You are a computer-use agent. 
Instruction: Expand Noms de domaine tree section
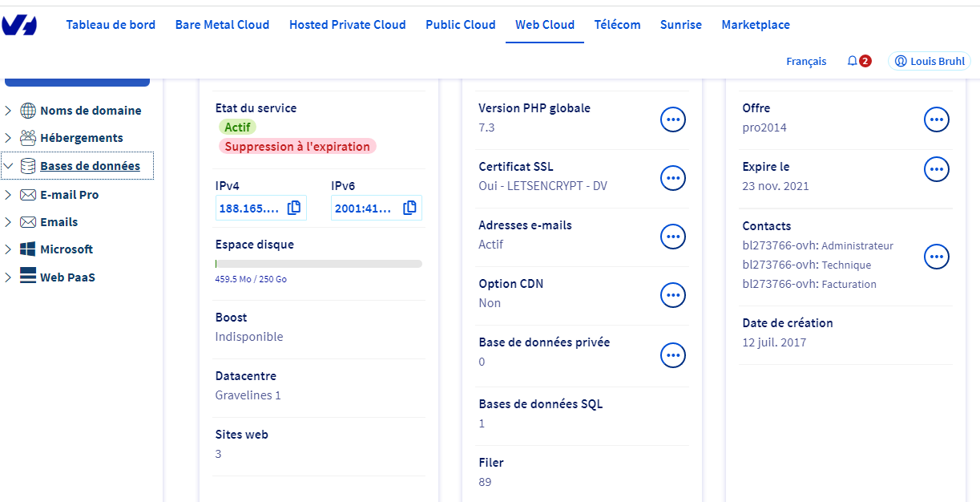point(8,111)
